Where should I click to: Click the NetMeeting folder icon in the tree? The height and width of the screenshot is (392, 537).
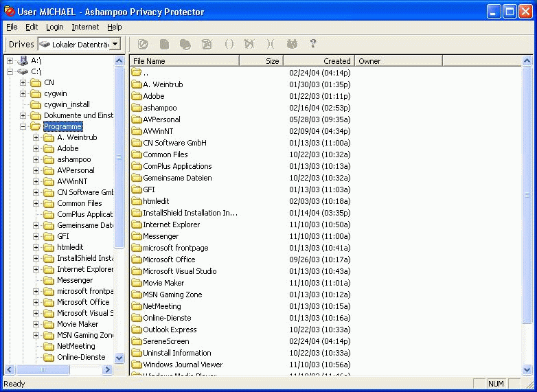(49, 346)
